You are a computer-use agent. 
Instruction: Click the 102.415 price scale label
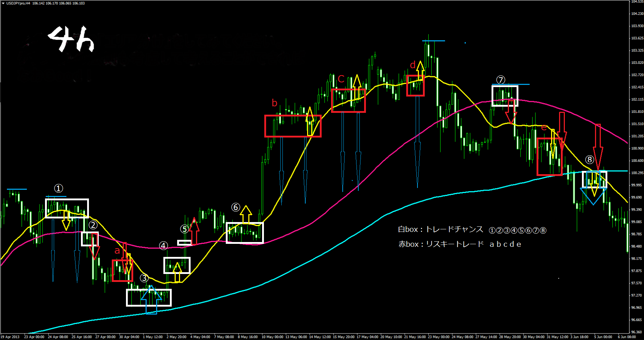[x=637, y=87]
